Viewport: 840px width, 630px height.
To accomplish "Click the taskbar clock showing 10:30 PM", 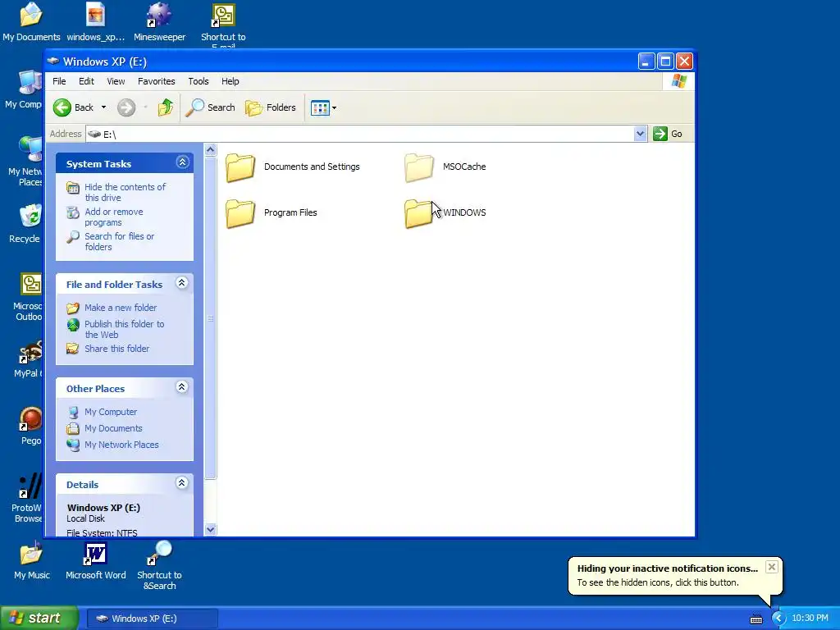I will point(810,619).
